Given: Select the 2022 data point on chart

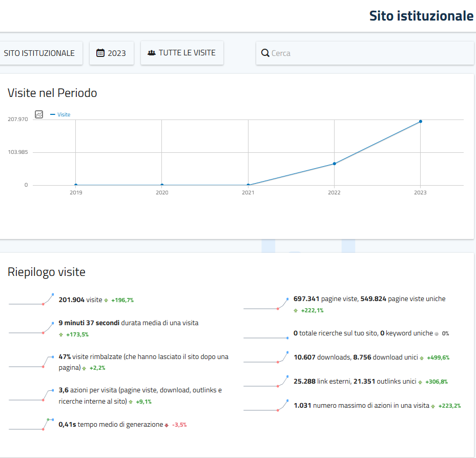Looking at the screenshot, I should [x=335, y=164].
